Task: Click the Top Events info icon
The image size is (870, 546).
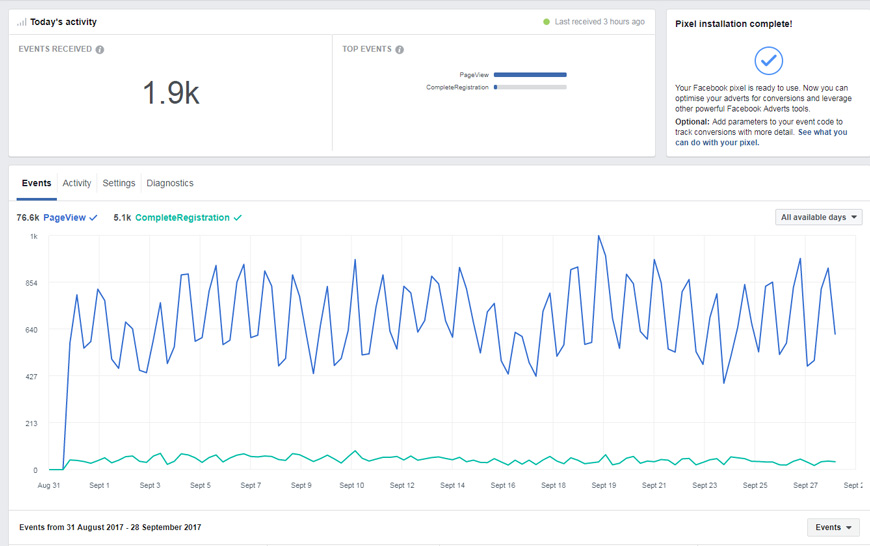Action: coord(399,49)
